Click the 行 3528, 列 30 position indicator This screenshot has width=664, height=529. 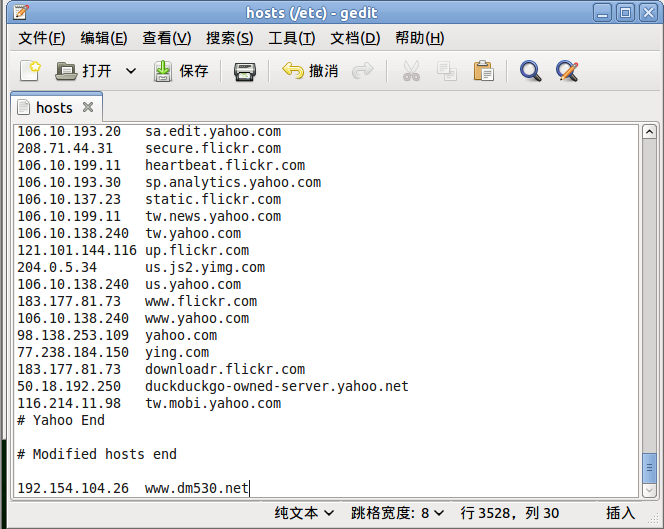coord(509,513)
